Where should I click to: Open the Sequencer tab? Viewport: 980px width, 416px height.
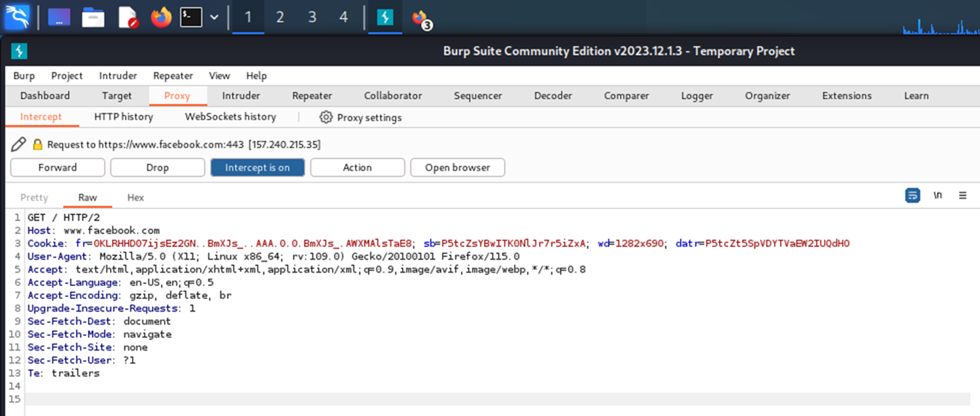[x=478, y=96]
